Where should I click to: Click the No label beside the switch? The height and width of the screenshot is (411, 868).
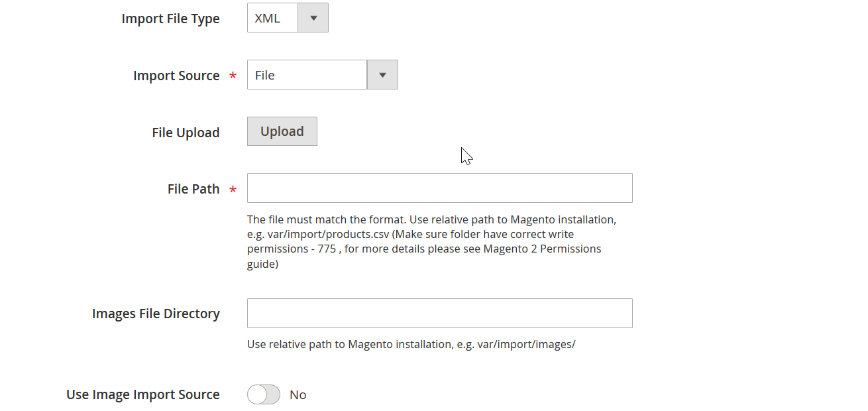point(298,395)
